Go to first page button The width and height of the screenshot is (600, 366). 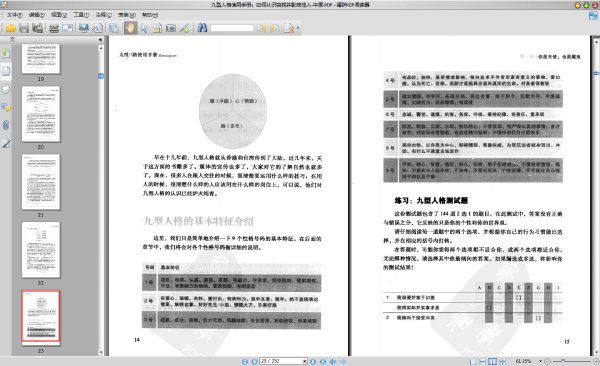(x=245, y=361)
